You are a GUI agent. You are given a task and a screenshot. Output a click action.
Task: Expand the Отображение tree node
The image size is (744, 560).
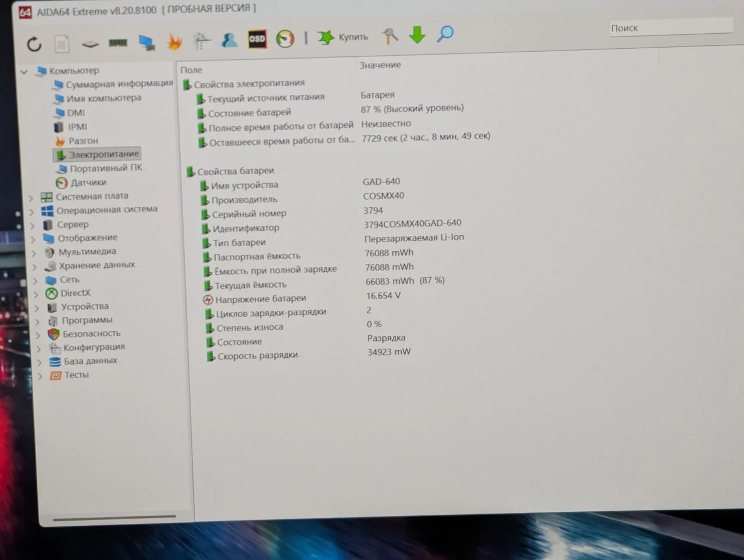(x=33, y=239)
